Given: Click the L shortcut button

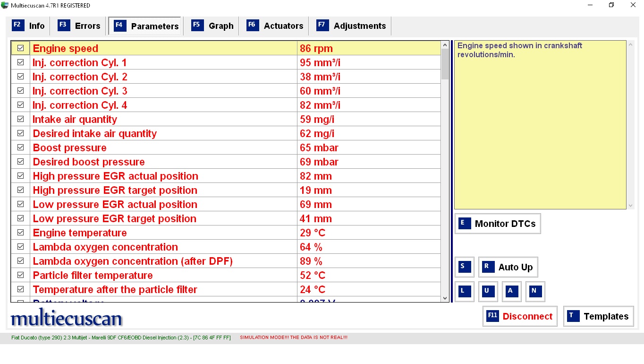Looking at the screenshot, I should (x=464, y=292).
